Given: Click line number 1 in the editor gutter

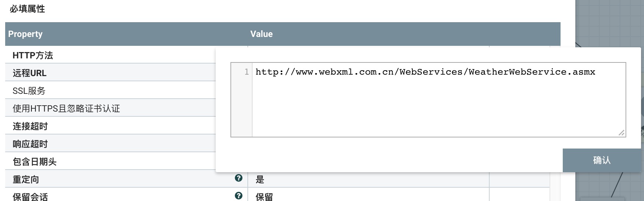Looking at the screenshot, I should tap(246, 72).
